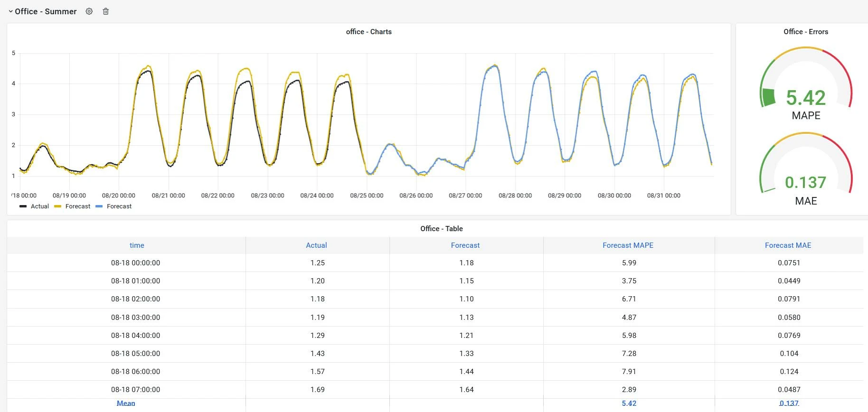Sort by the Forecast MAPE column header

tap(628, 245)
